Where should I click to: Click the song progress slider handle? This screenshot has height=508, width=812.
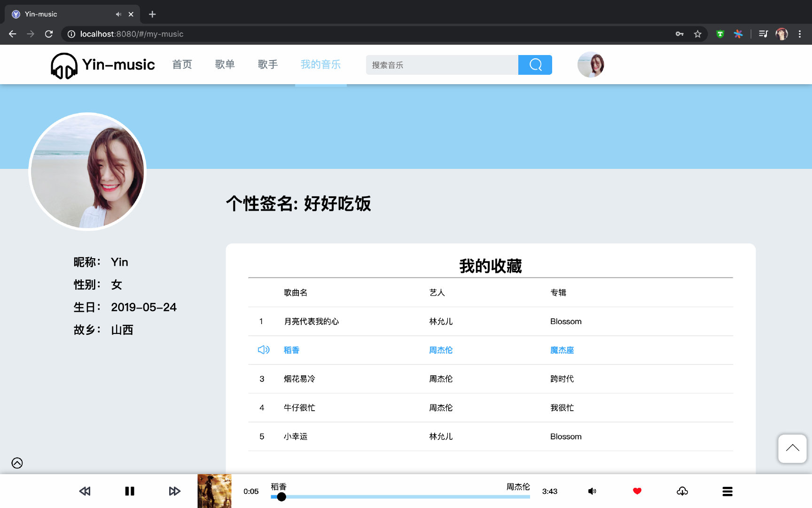coord(281,497)
